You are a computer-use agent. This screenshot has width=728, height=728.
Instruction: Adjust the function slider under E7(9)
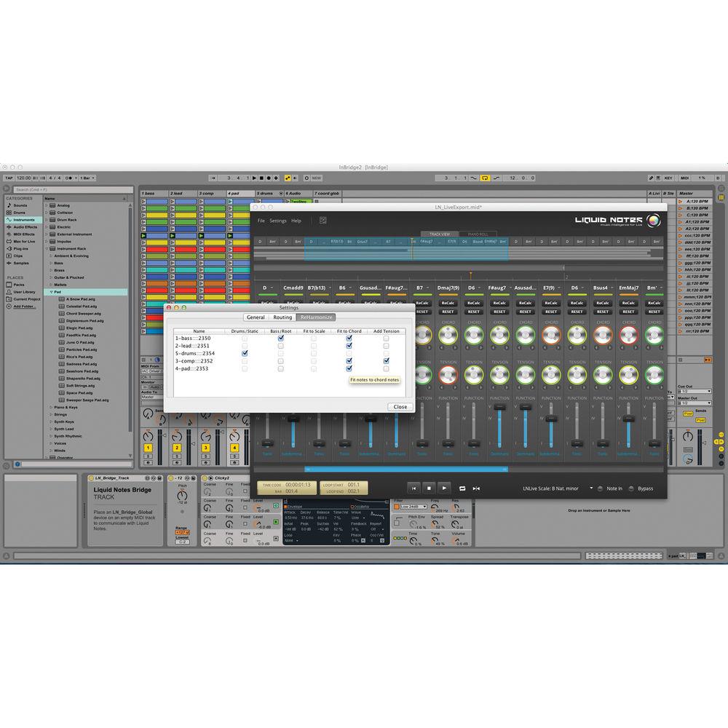tap(551, 420)
